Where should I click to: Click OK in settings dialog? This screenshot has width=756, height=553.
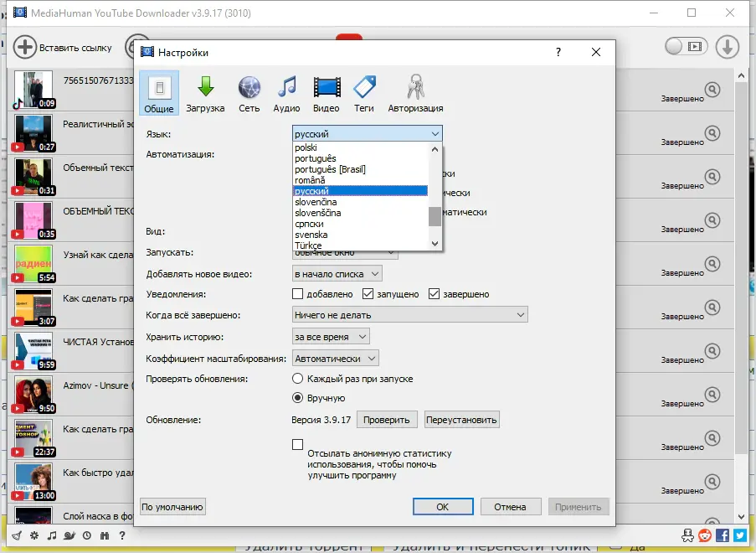click(443, 507)
